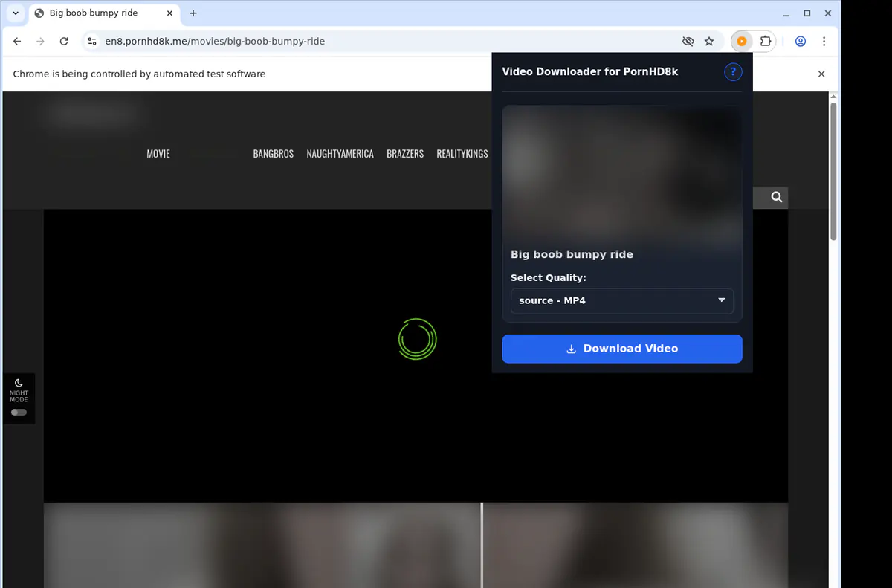Click the site search magnifier icon
The height and width of the screenshot is (588, 892).
click(777, 197)
